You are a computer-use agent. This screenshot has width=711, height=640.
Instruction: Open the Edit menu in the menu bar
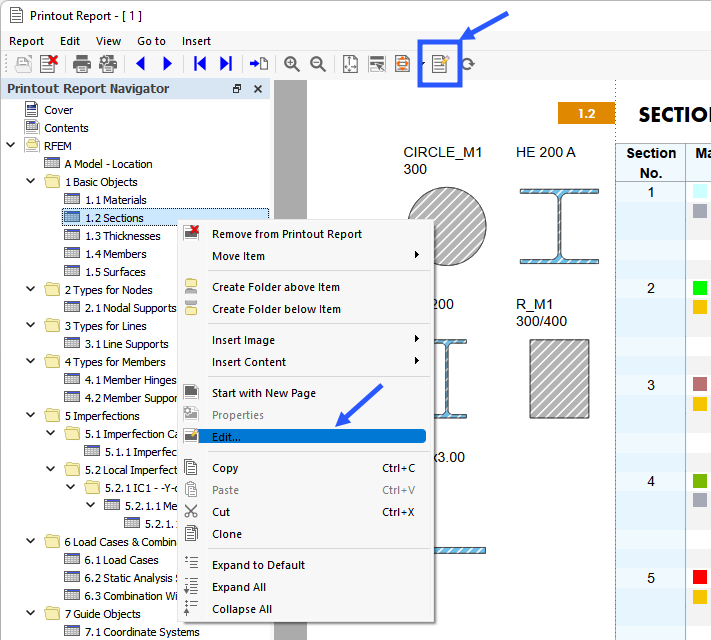click(70, 41)
